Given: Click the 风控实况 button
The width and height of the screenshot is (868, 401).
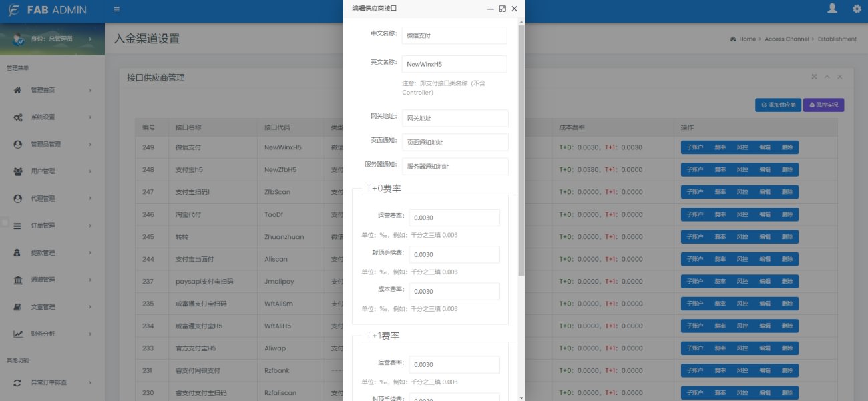Looking at the screenshot, I should coord(824,105).
